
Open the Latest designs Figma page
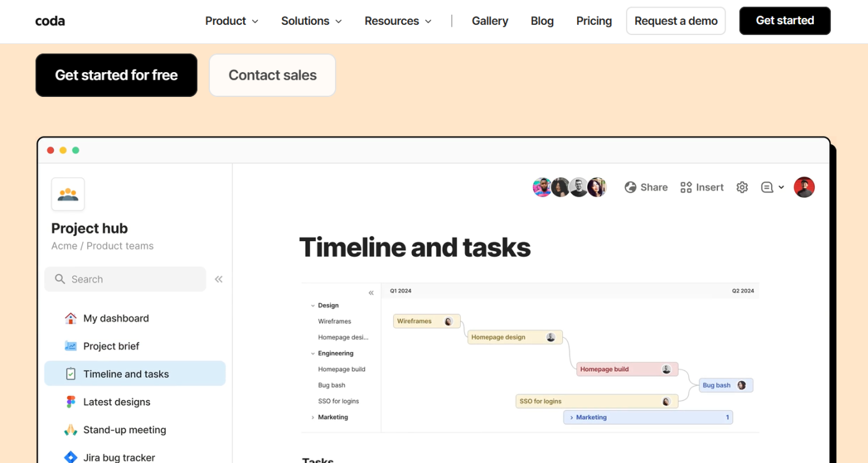click(x=117, y=402)
